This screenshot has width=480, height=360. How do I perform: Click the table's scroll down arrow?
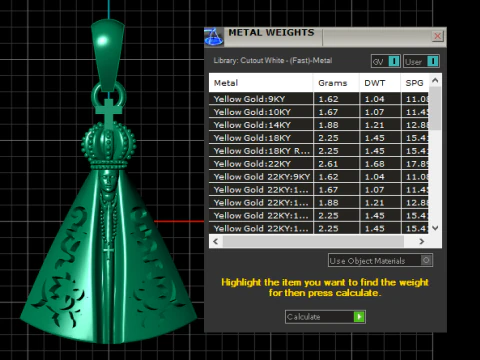pyautogui.click(x=435, y=228)
